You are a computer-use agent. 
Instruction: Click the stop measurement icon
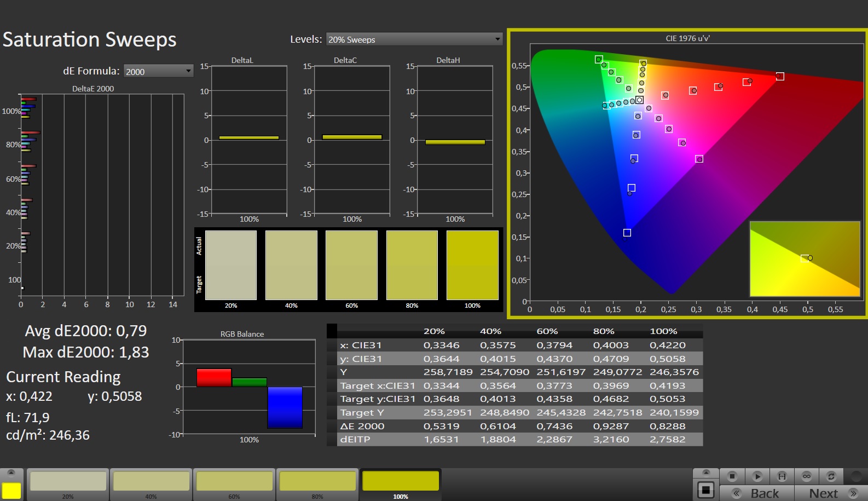(x=732, y=476)
